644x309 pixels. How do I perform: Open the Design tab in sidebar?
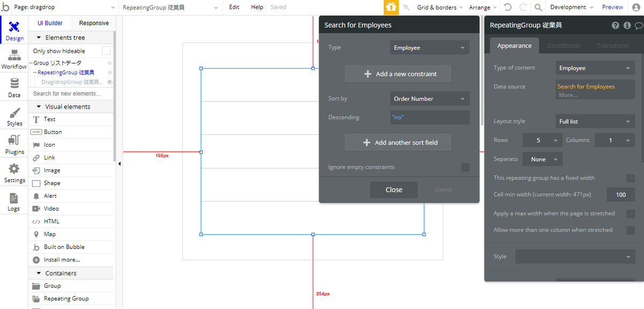[x=14, y=31]
